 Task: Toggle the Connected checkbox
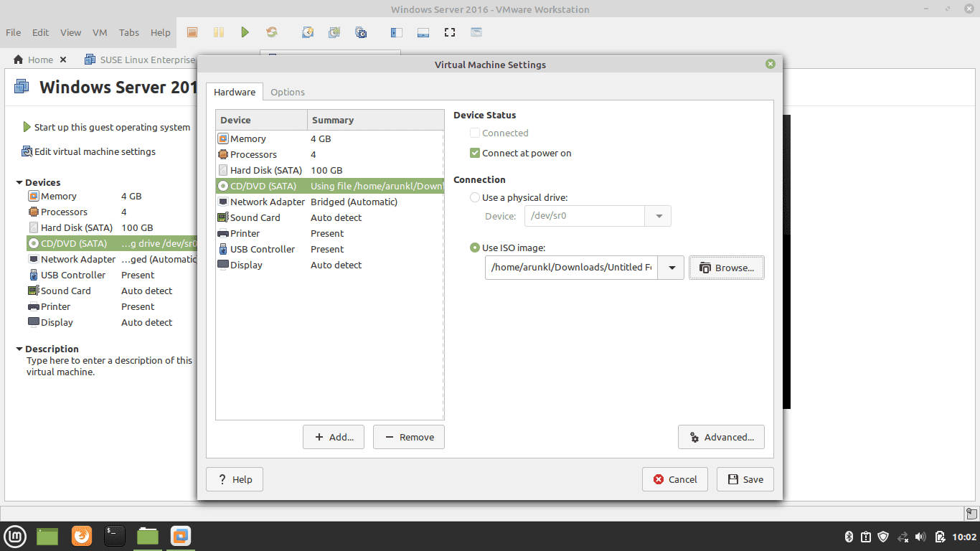pos(474,133)
